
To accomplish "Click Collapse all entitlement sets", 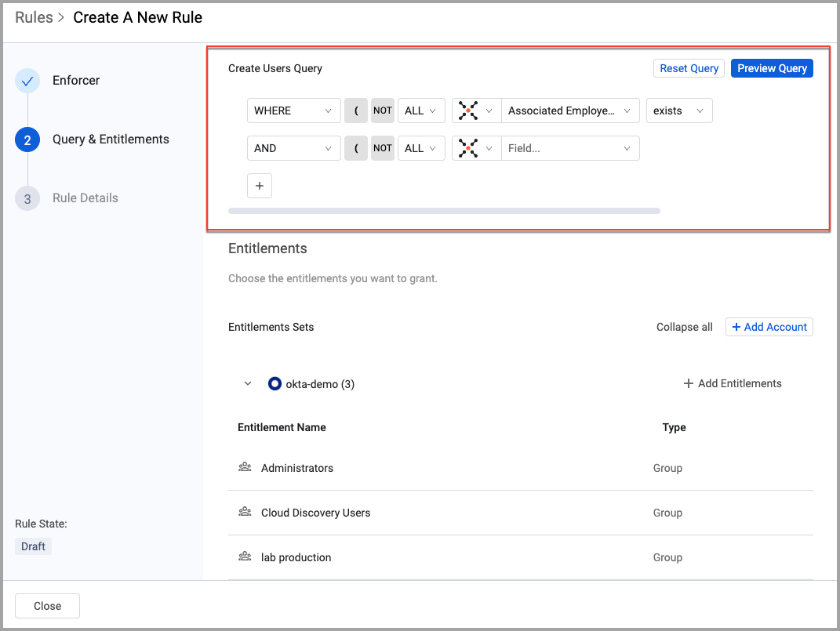I will pyautogui.click(x=684, y=327).
